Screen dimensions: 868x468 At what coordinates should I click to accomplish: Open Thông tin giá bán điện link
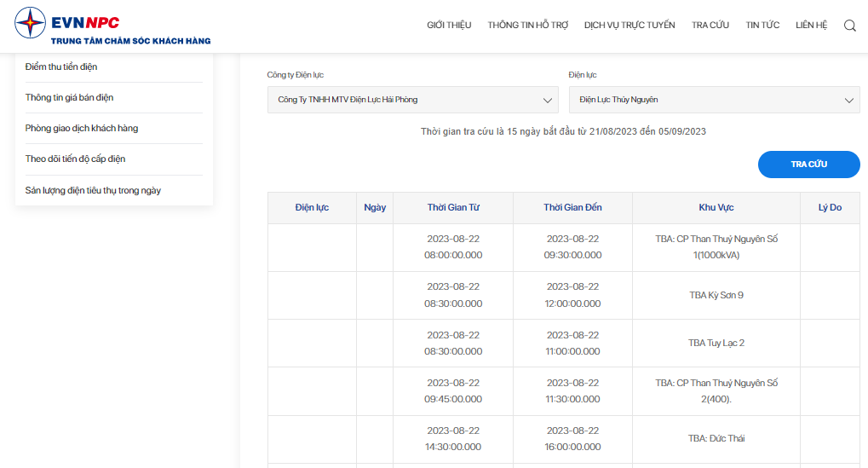coord(69,97)
